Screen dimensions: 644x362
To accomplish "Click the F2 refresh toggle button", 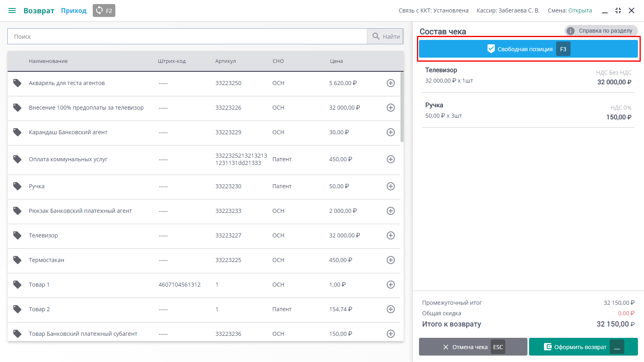I will tap(104, 10).
